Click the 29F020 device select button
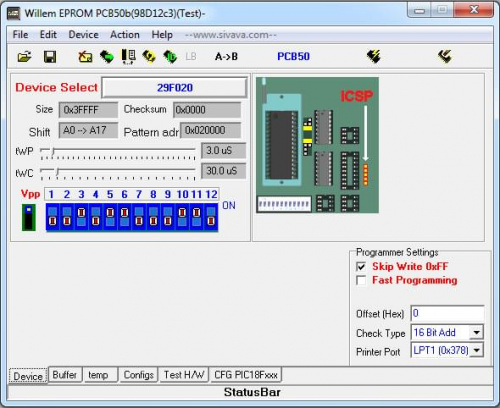 point(174,88)
